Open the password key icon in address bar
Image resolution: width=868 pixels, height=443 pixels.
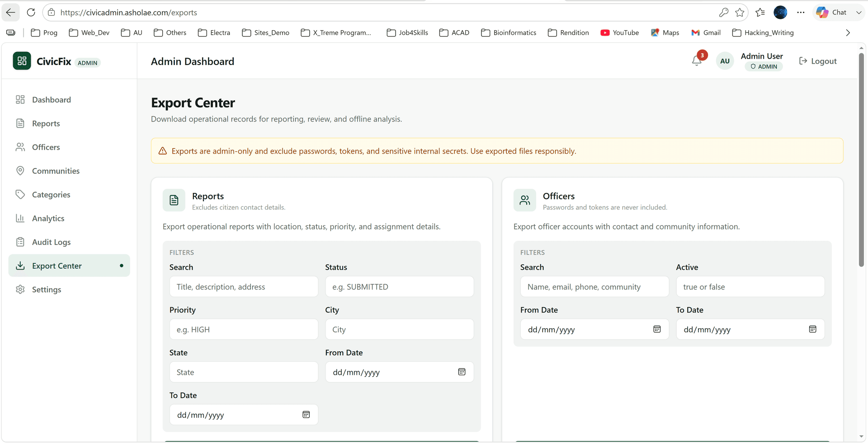pos(723,13)
